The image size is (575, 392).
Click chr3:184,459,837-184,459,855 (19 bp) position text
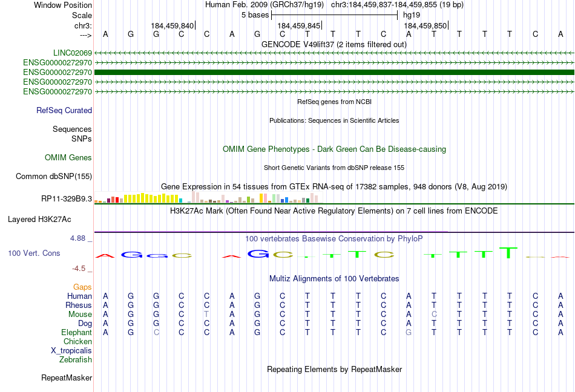click(x=397, y=5)
